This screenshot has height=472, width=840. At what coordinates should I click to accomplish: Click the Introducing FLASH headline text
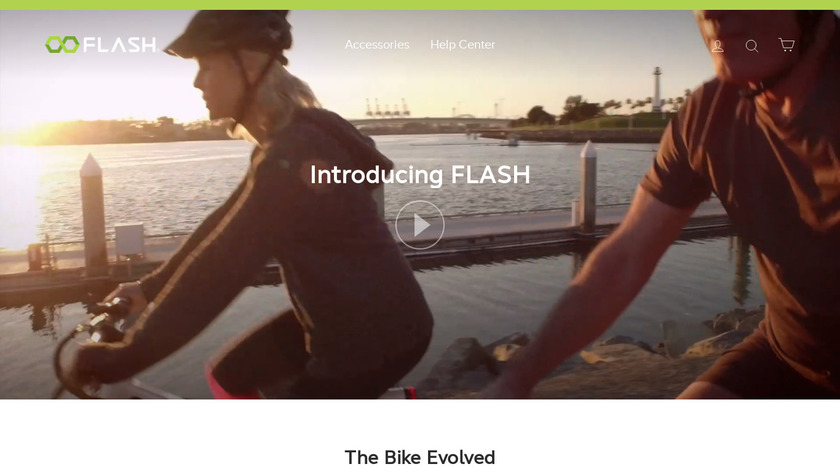(x=420, y=175)
